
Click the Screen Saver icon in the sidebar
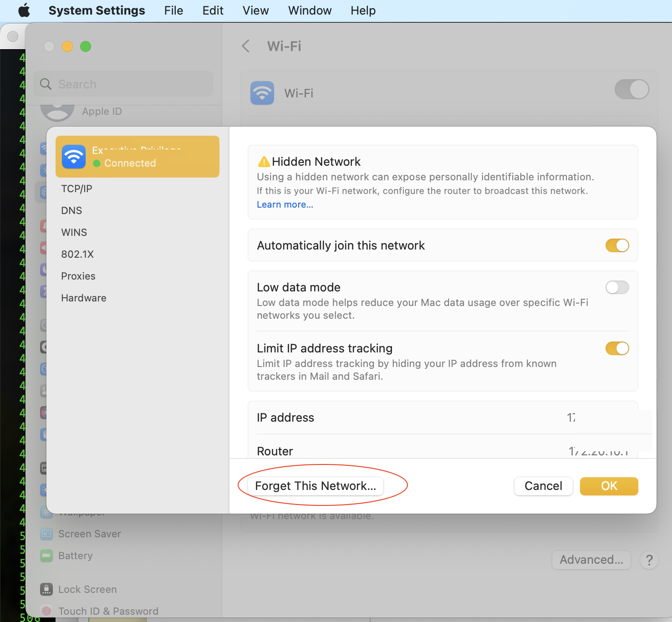tap(46, 534)
